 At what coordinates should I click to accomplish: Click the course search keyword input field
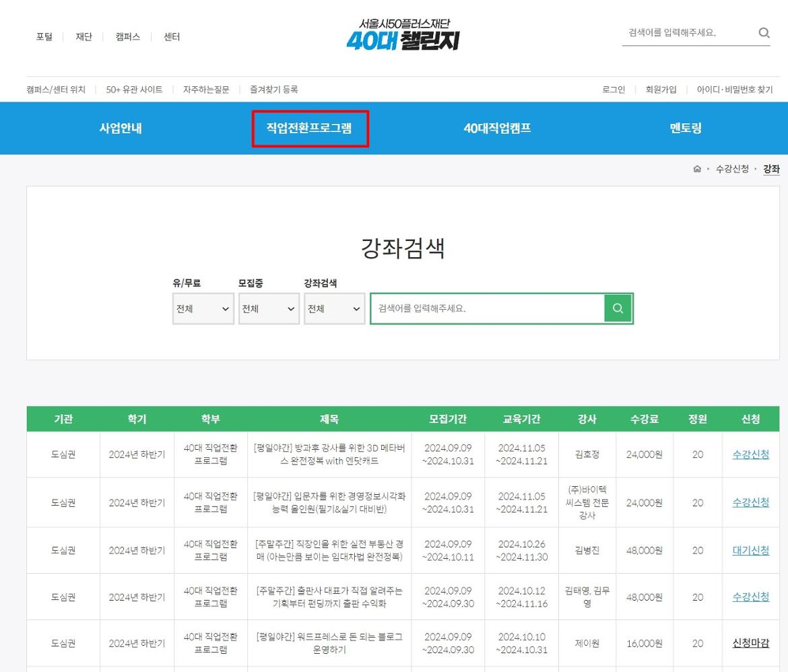tap(487, 308)
